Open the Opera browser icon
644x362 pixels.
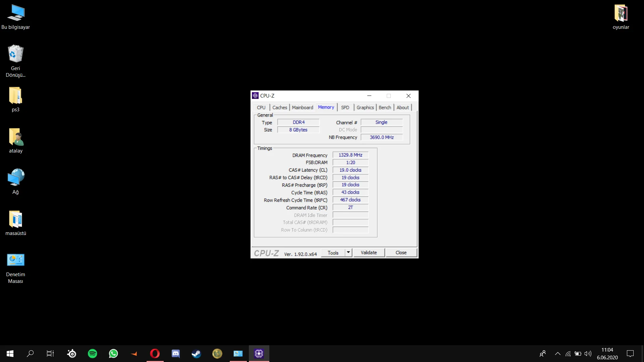[155, 354]
